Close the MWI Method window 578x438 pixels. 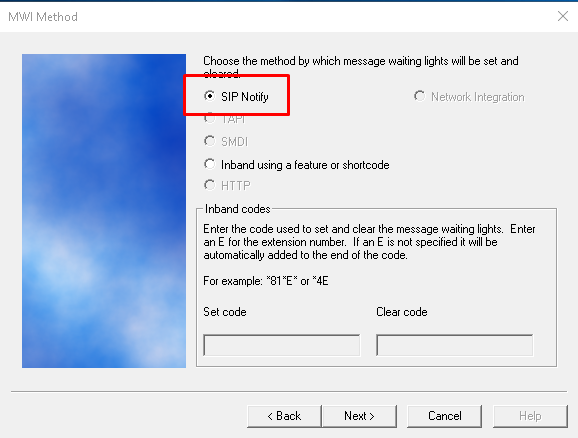coord(563,16)
